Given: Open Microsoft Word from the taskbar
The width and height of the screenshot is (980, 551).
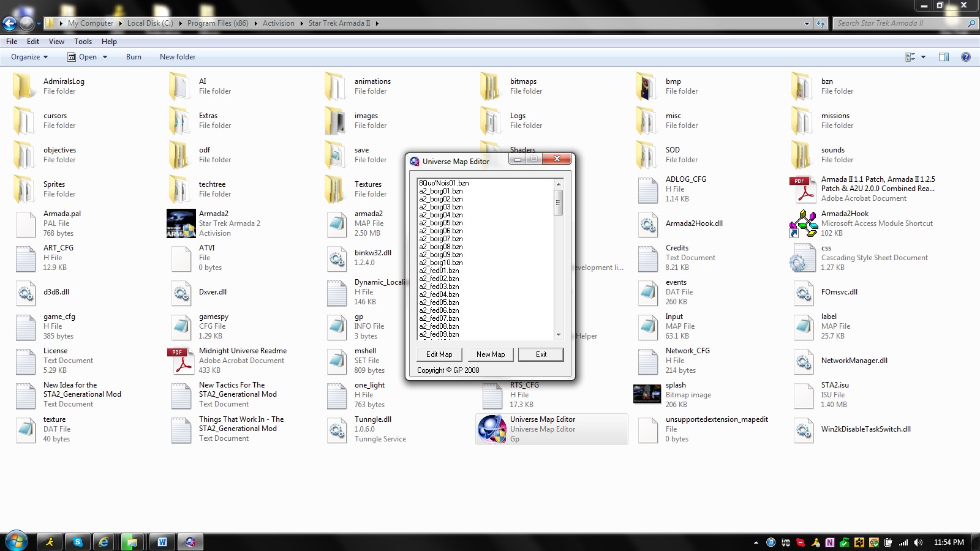Looking at the screenshot, I should (162, 542).
